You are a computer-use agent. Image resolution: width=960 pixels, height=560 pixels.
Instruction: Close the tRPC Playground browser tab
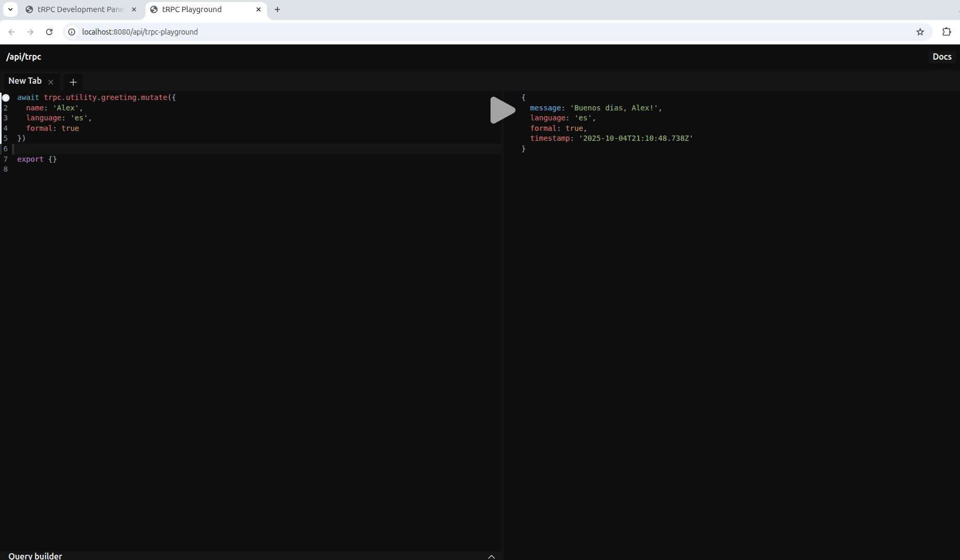coord(259,9)
